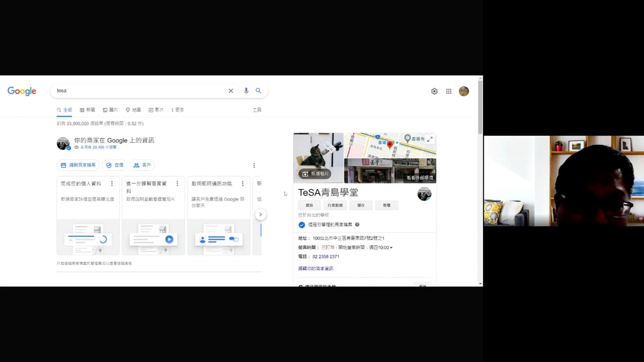Open three-dot menu on 完成您的個人資料 card

[x=112, y=184]
